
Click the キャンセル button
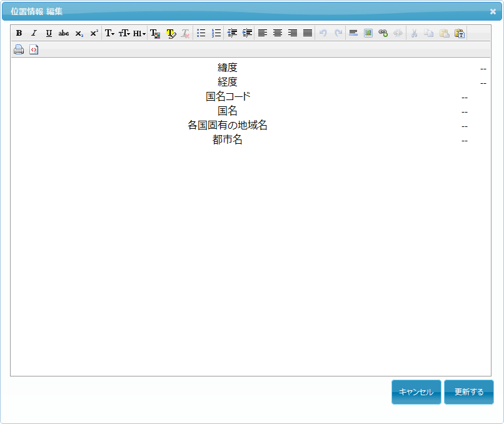click(x=416, y=392)
